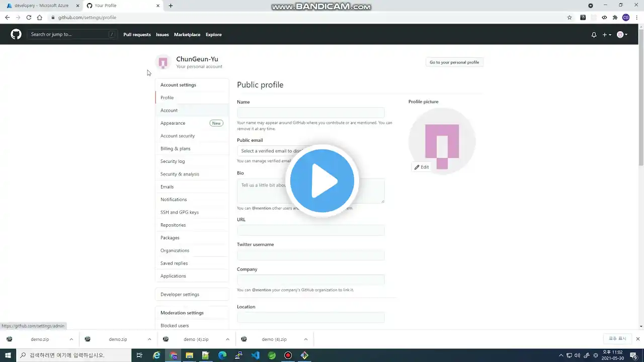Open Applications settings in the sidebar

click(x=192, y=276)
